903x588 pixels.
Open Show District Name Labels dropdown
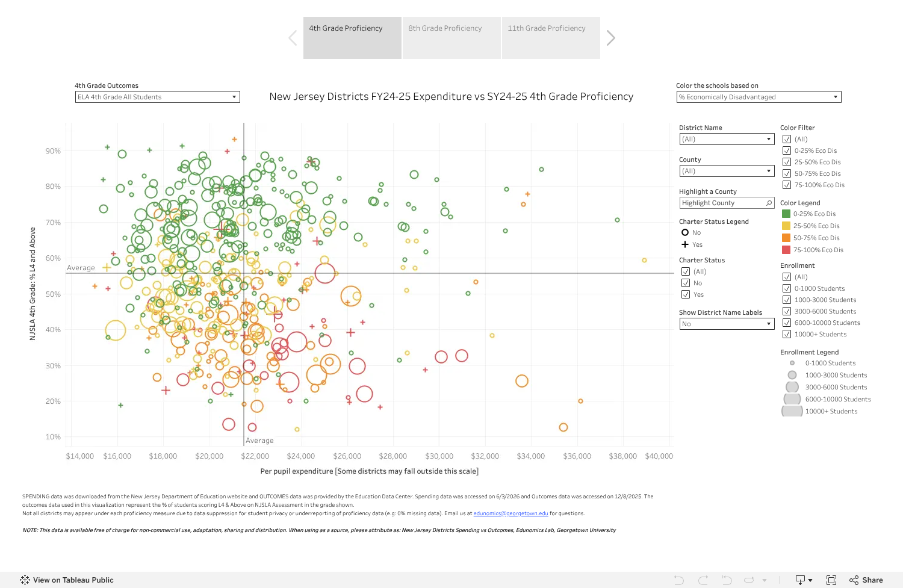727,324
